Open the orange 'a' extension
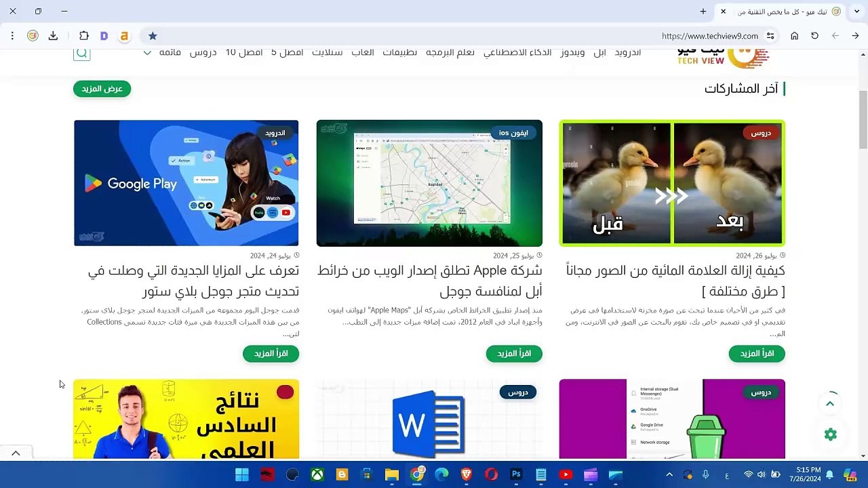Viewport: 868px width, 488px height. point(124,36)
